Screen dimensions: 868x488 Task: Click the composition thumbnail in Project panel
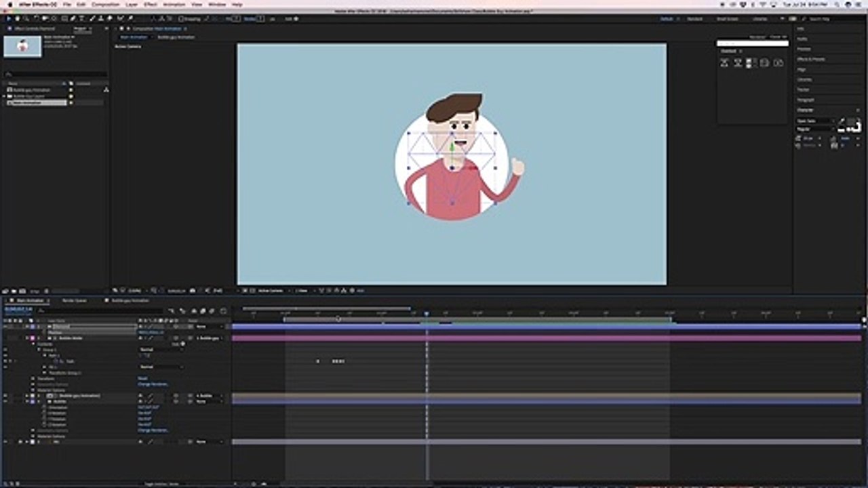22,46
